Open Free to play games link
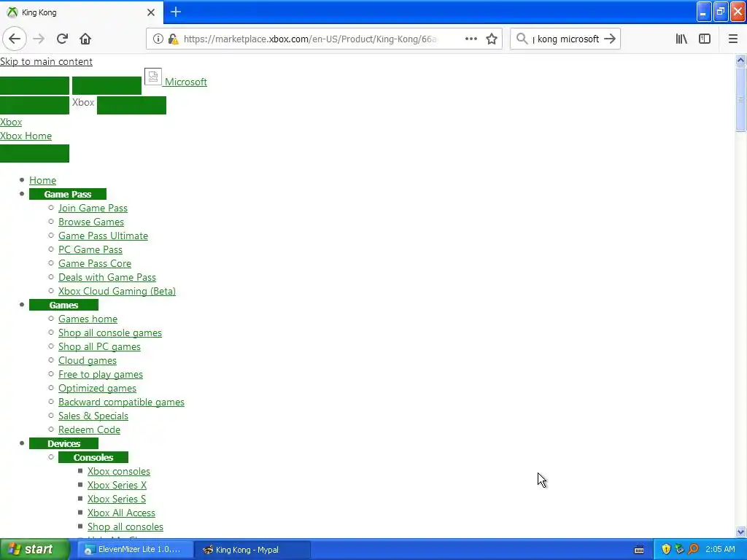This screenshot has height=560, width=747. (101, 374)
